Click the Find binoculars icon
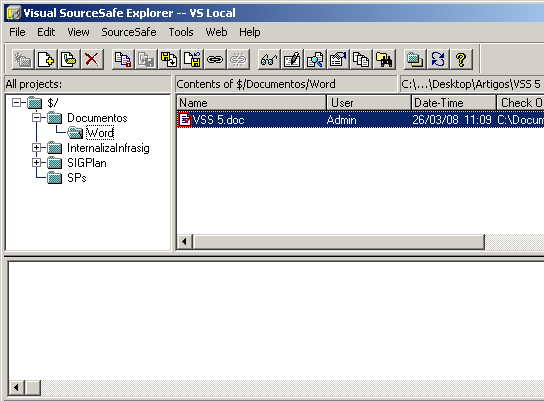The width and height of the screenshot is (544, 401). [x=384, y=59]
